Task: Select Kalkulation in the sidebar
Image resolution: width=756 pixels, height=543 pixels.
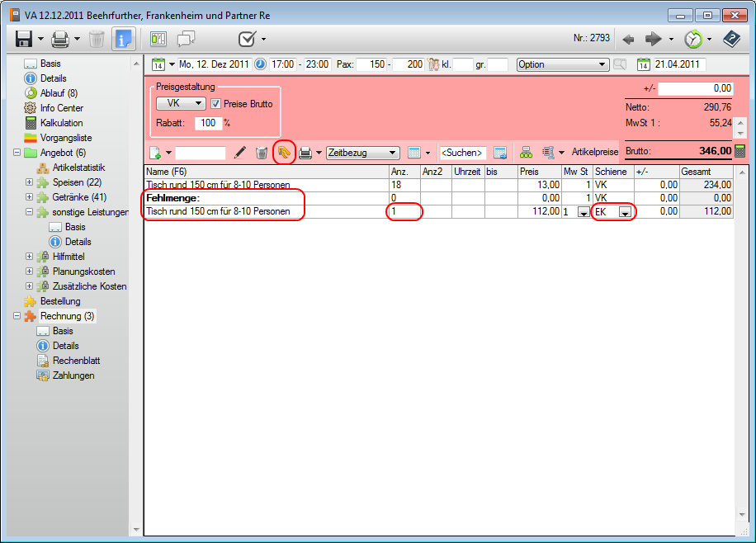Action: click(61, 123)
